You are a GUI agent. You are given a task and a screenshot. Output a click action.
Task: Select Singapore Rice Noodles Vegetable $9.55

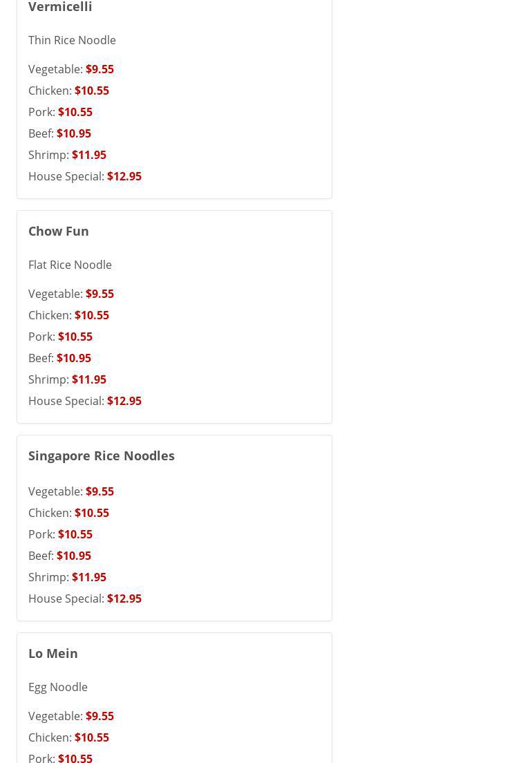point(99,491)
